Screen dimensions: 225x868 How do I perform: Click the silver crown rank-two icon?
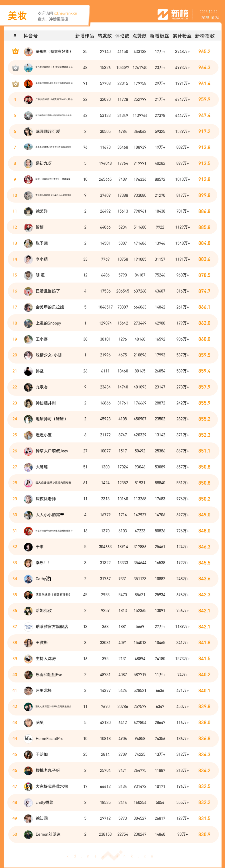15,68
